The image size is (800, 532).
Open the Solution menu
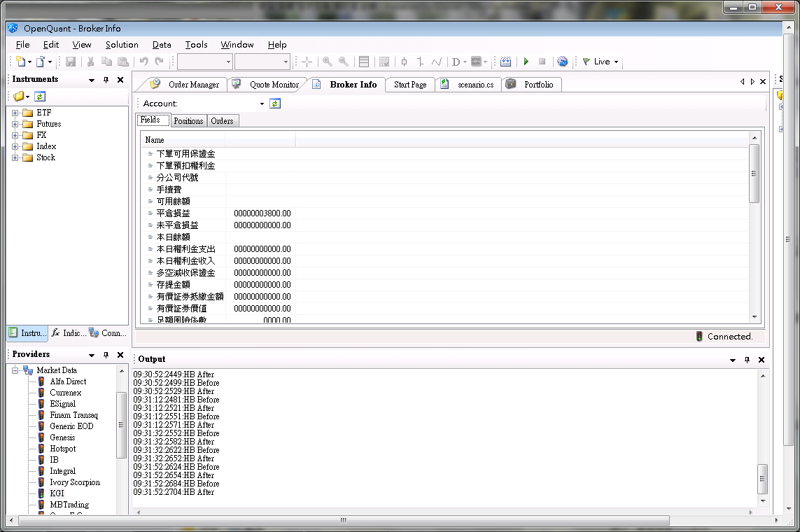[122, 45]
